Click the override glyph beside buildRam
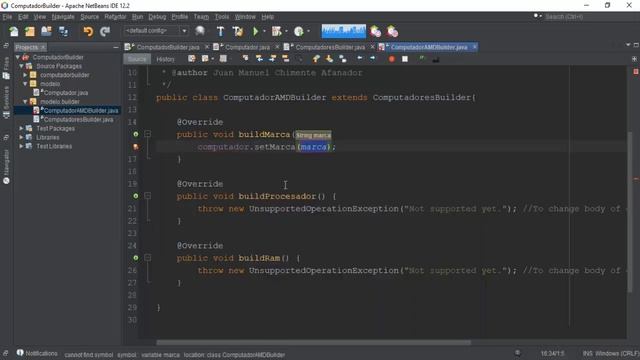Image resolution: width=640 pixels, height=360 pixels. [136, 258]
